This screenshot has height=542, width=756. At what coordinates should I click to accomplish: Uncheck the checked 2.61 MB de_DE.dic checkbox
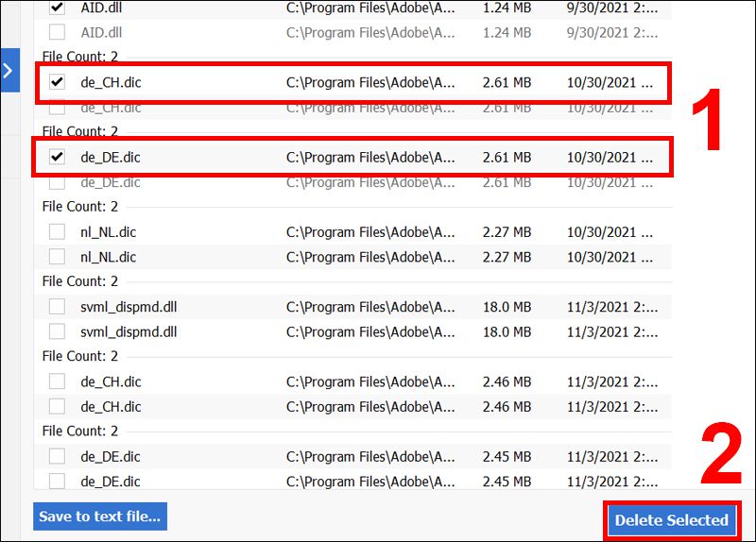click(58, 157)
